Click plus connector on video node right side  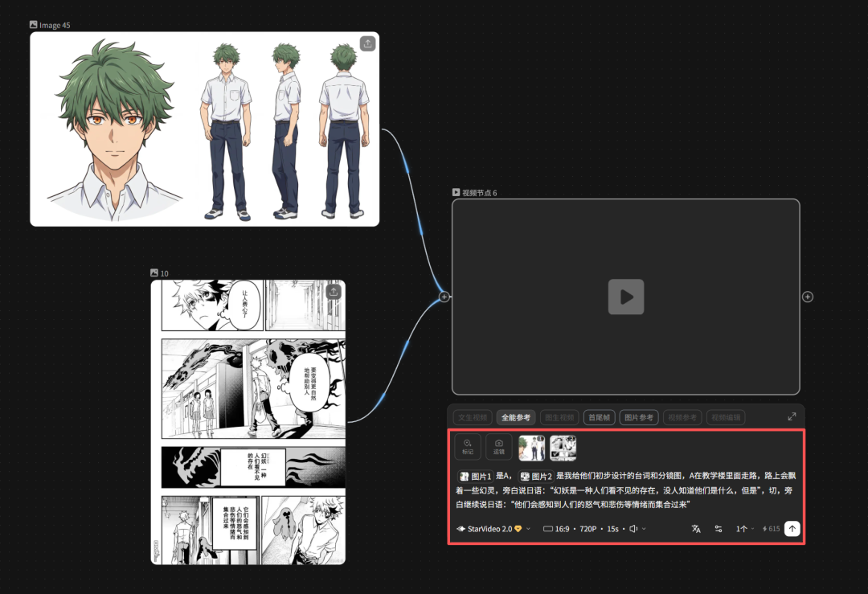point(808,297)
